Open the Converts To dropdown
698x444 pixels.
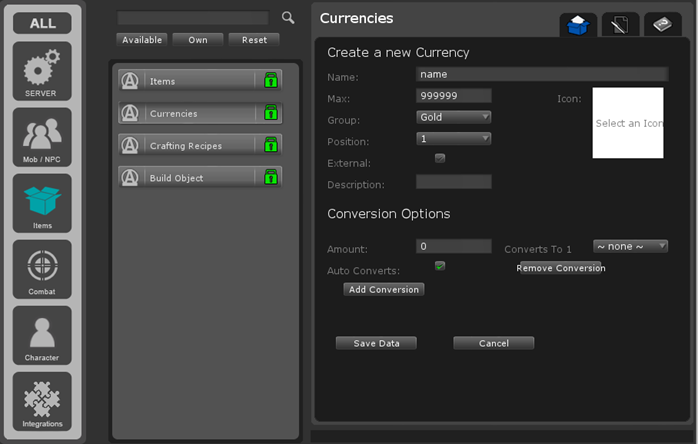pos(630,246)
